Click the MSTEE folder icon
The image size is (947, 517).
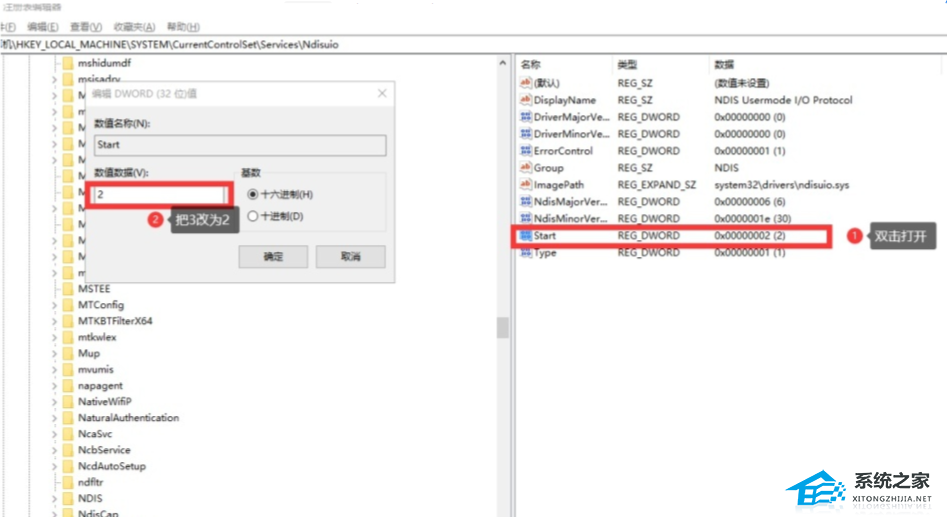(x=68, y=289)
